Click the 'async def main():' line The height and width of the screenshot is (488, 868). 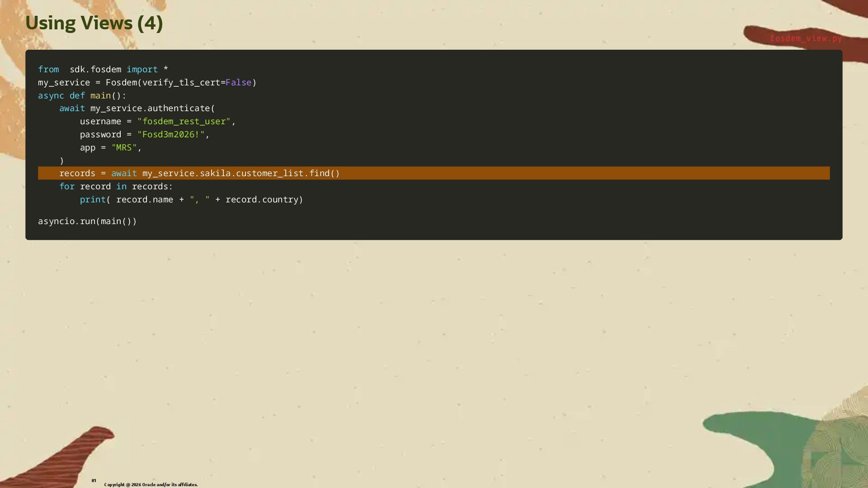[x=82, y=96]
